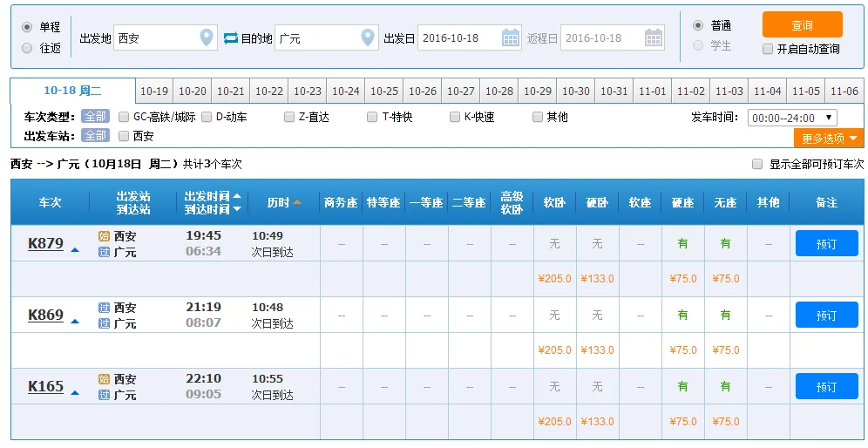
Task: Check the 西安 departure station filter
Action: click(x=124, y=136)
